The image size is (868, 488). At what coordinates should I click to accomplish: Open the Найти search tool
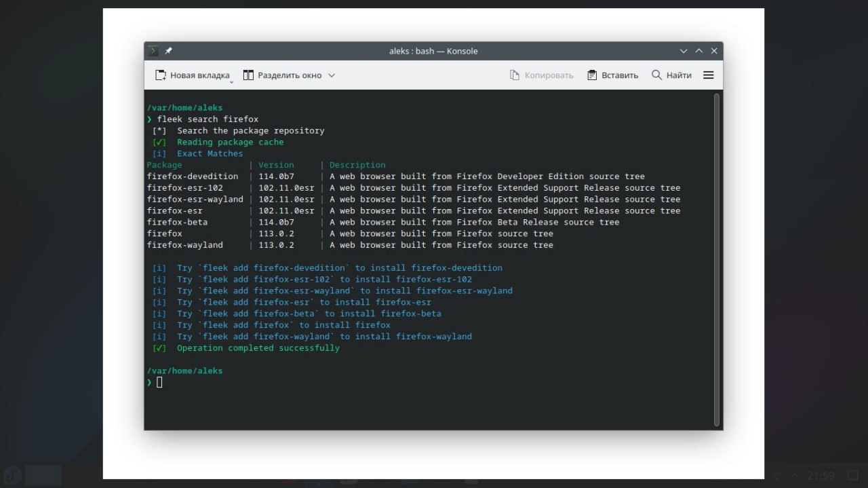point(671,75)
